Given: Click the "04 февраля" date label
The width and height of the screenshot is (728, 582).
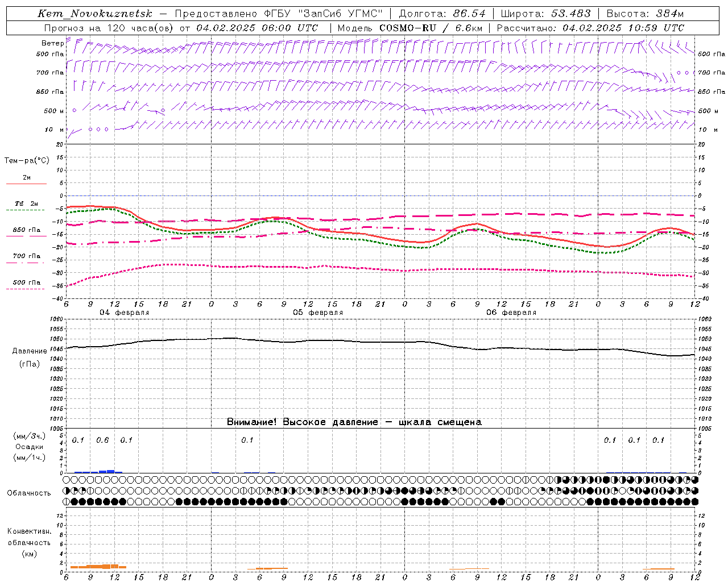Looking at the screenshot, I should click(125, 313).
